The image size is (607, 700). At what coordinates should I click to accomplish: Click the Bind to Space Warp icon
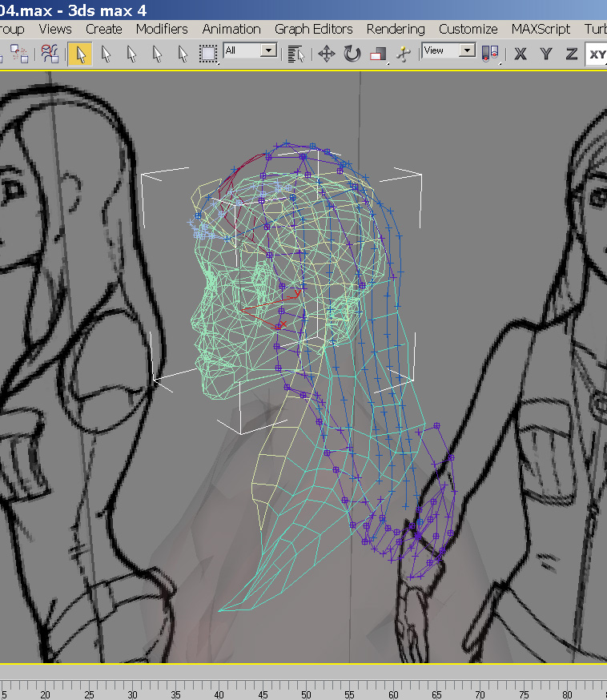pyautogui.click(x=50, y=54)
